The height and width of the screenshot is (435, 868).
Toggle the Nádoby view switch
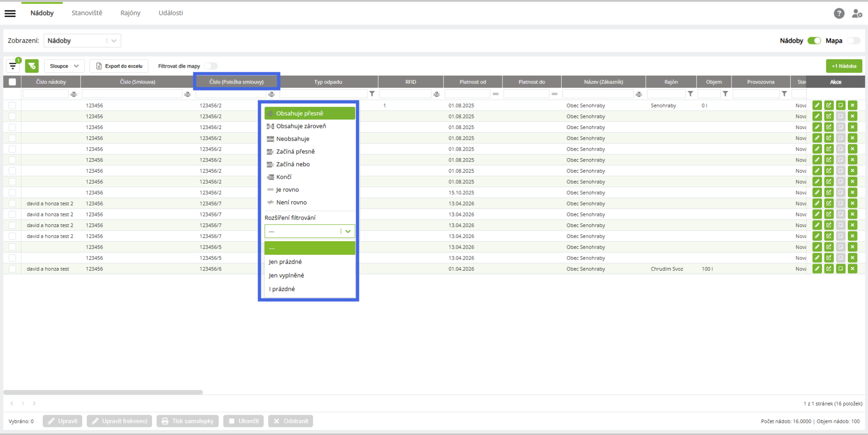[814, 41]
